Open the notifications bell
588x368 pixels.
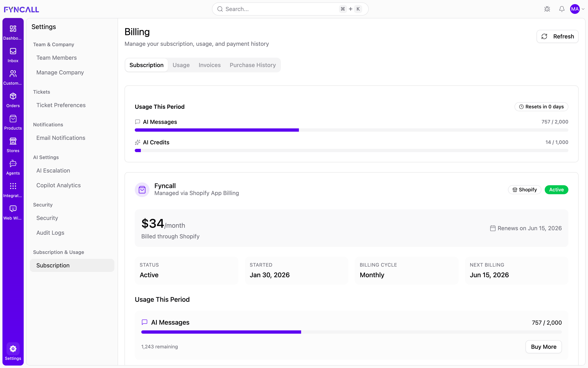point(562,9)
